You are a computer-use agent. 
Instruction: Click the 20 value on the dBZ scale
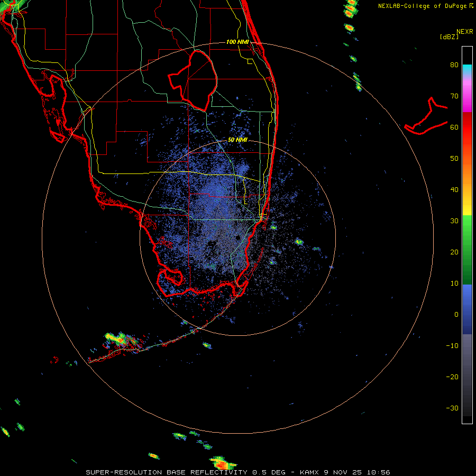(x=454, y=252)
